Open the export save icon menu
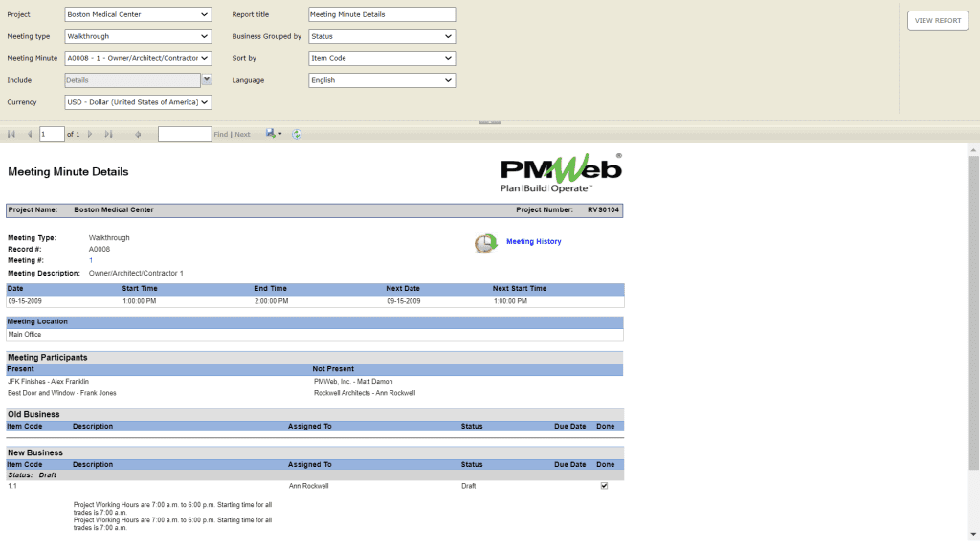 tap(273, 134)
